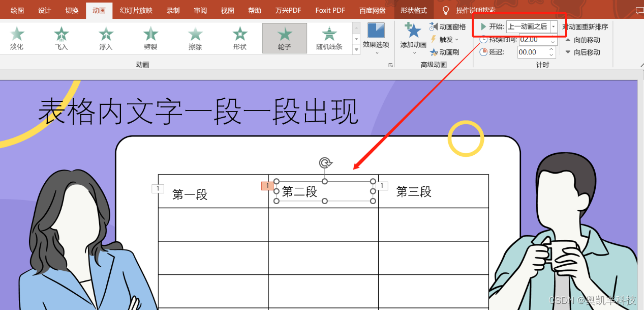This screenshot has width=644, height=310.
Task: Select the 轮子 (Wheel) animation effect
Action: coord(285,38)
